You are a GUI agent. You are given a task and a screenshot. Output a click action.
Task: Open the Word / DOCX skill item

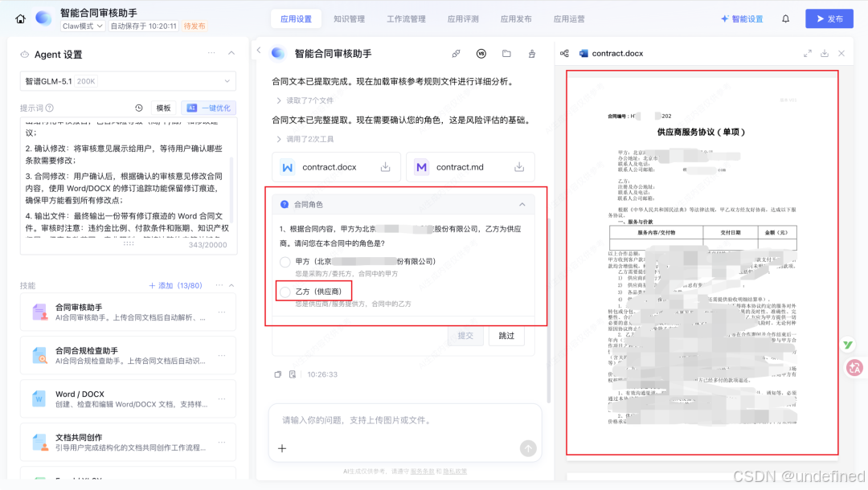click(x=128, y=398)
